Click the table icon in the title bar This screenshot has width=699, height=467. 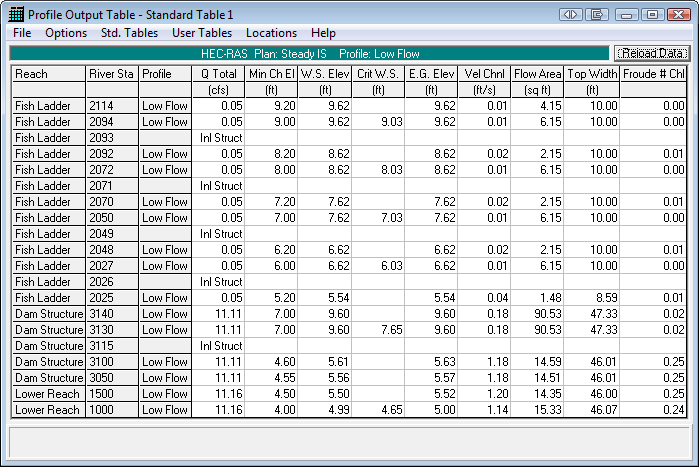click(15, 14)
